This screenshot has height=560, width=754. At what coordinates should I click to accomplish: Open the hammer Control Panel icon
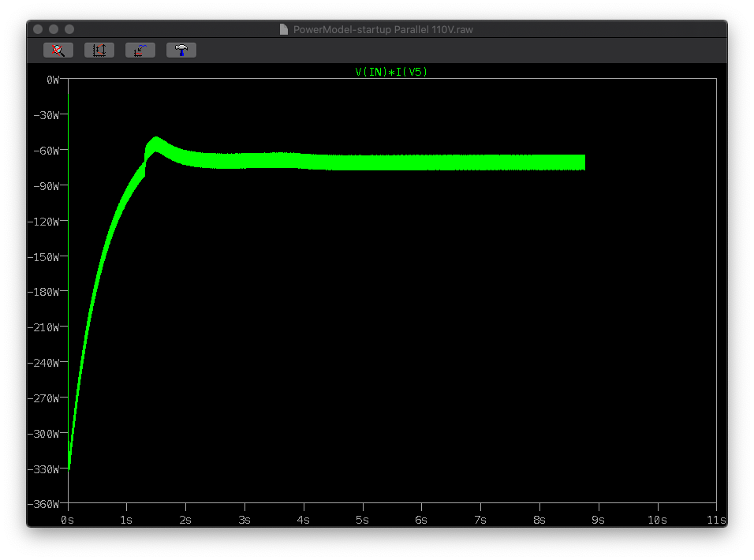181,50
